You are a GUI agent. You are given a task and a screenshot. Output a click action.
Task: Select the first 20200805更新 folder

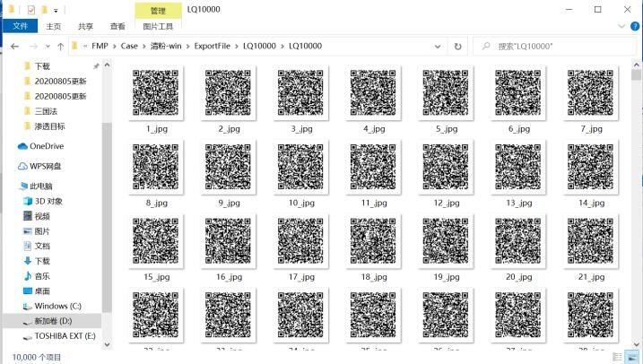tap(60, 82)
